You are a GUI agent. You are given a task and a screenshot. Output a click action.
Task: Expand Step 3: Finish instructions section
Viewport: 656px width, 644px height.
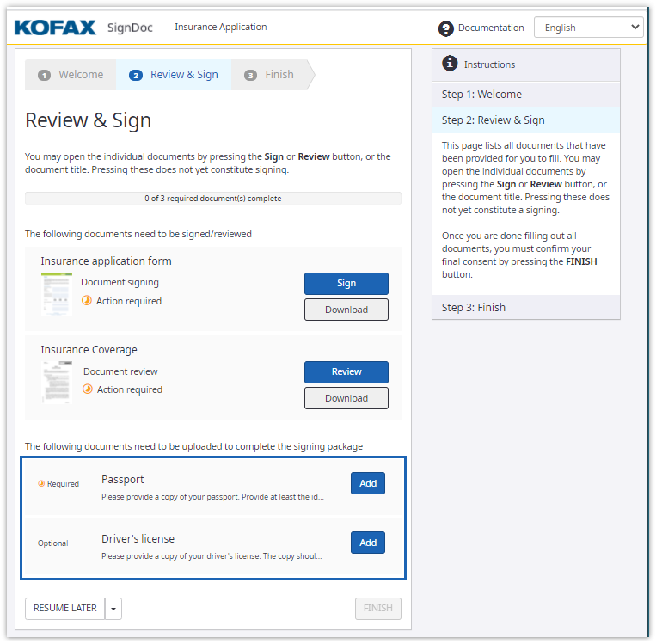(x=525, y=308)
